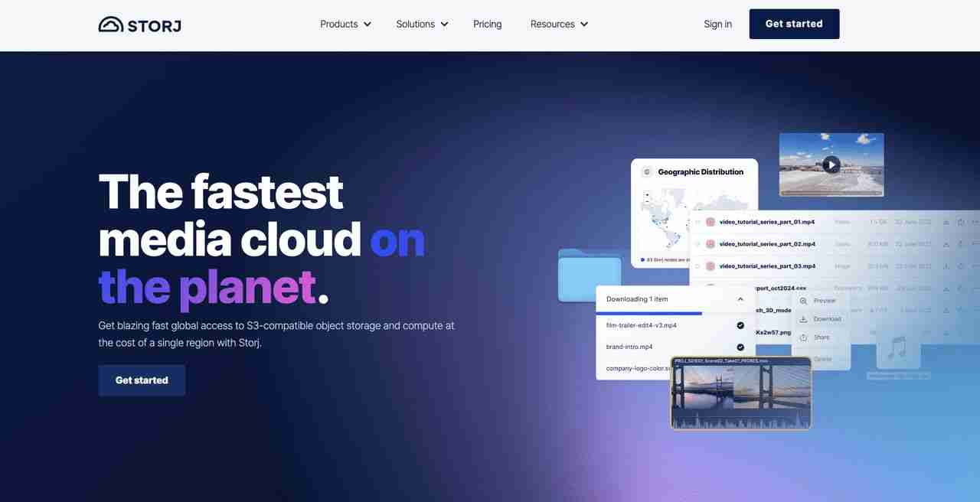Click the blue folder icon

tap(590, 275)
